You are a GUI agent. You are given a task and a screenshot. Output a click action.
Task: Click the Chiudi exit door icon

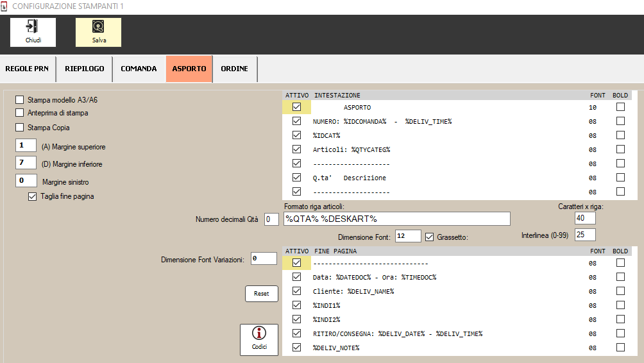click(33, 27)
